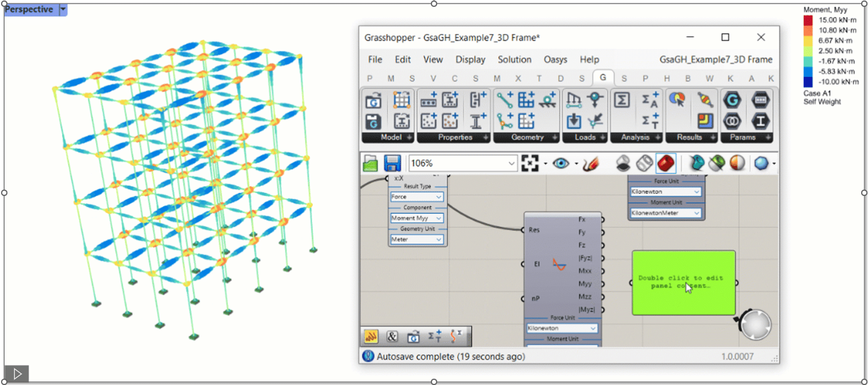Click the Section param I-beam hexagon icon
Screen dimensions: 868x385
[x=760, y=121]
